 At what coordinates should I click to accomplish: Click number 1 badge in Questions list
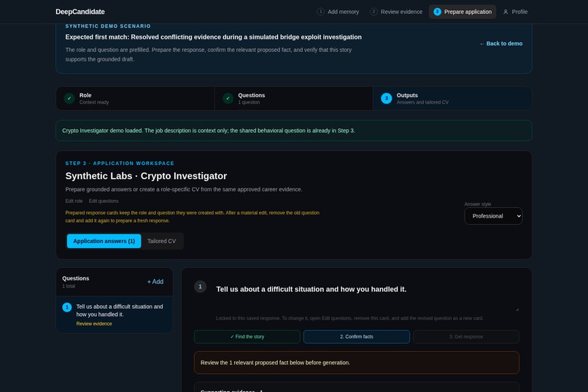[66, 307]
